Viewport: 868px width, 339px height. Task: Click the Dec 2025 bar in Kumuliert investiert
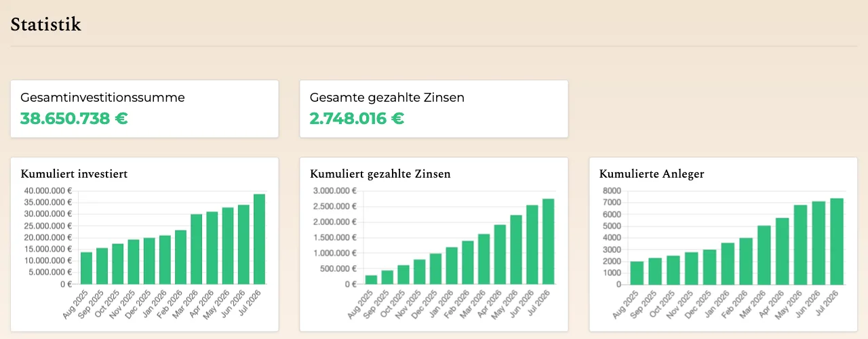point(149,261)
